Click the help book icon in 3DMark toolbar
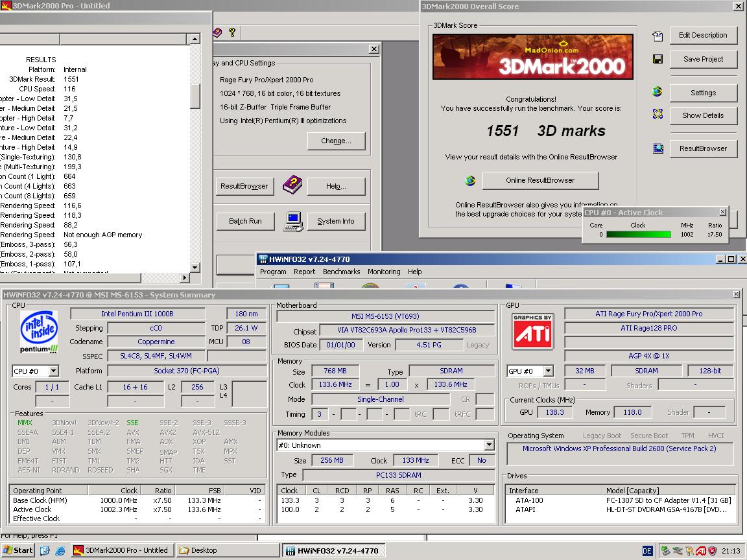The width and height of the screenshot is (747, 560). [217, 32]
